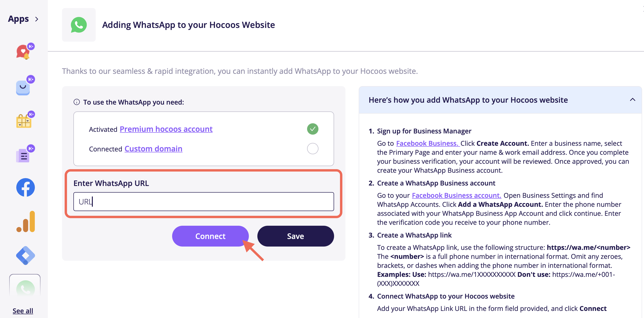Image resolution: width=644 pixels, height=318 pixels.
Task: Click the info icon beside requirements heading
Action: (x=76, y=102)
